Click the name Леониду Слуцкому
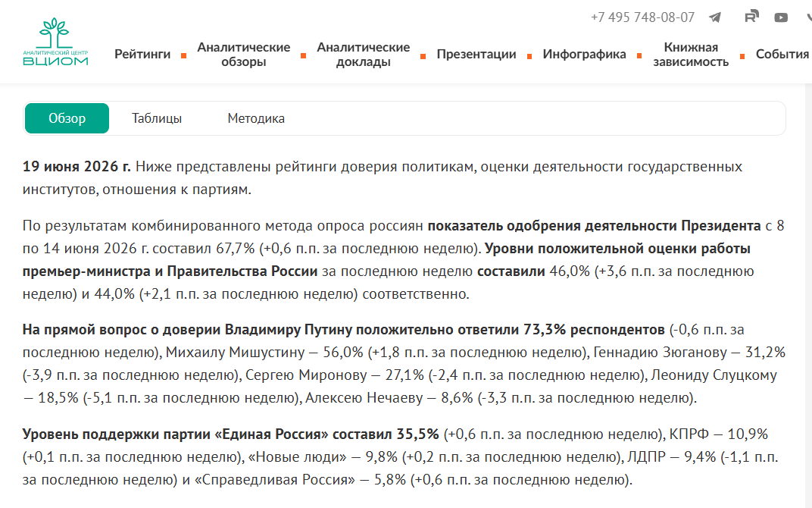Image resolution: width=812 pixels, height=508 pixels. (714, 375)
